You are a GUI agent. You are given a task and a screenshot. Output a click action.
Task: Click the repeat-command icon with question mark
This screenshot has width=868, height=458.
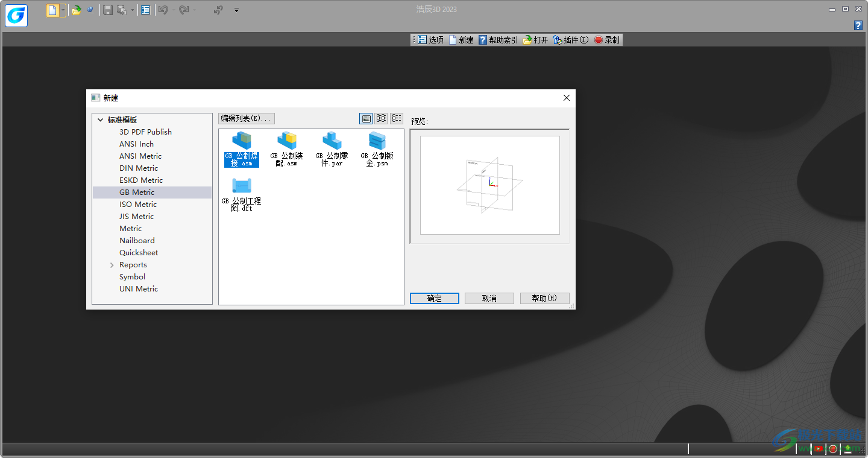[219, 10]
